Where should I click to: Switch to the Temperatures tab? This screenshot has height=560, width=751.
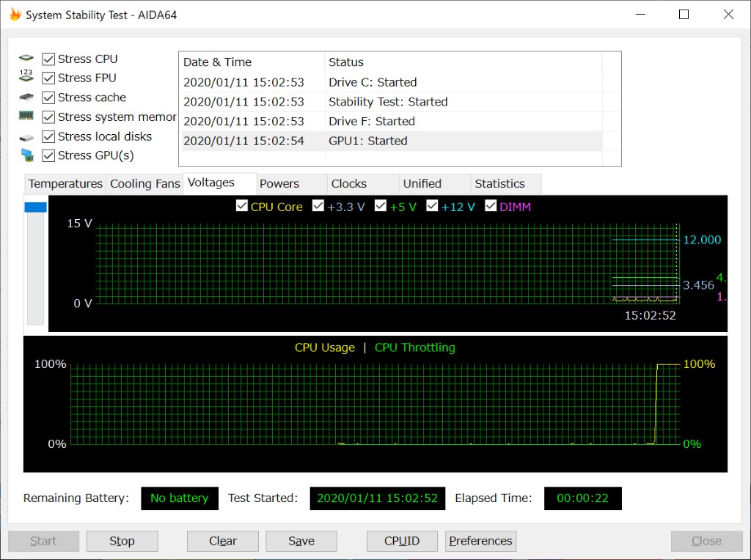point(65,184)
